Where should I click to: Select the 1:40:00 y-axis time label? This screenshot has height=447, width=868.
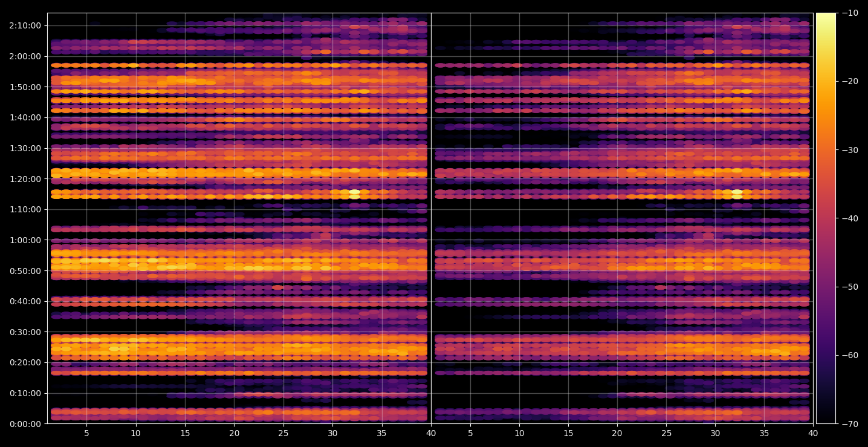[x=25, y=117]
